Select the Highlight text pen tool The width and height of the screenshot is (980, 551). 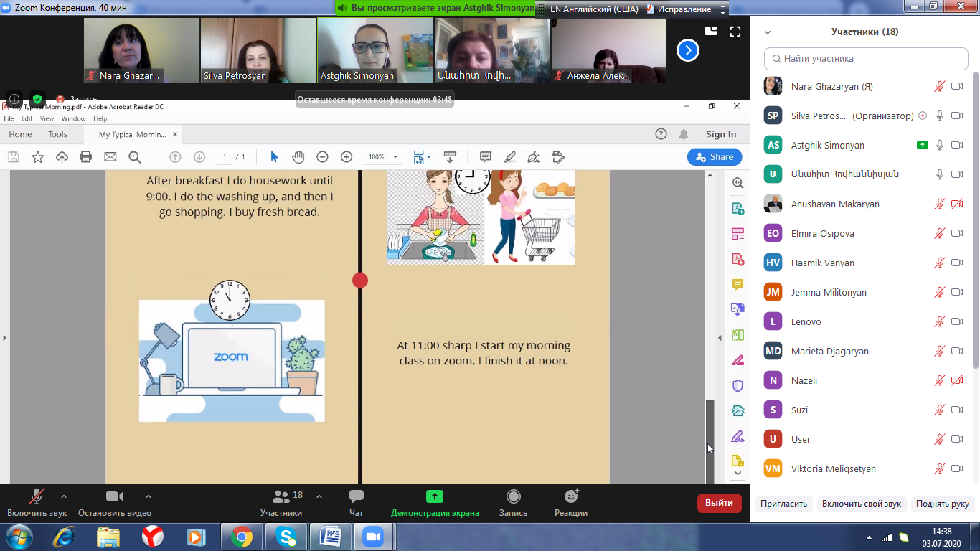[509, 157]
